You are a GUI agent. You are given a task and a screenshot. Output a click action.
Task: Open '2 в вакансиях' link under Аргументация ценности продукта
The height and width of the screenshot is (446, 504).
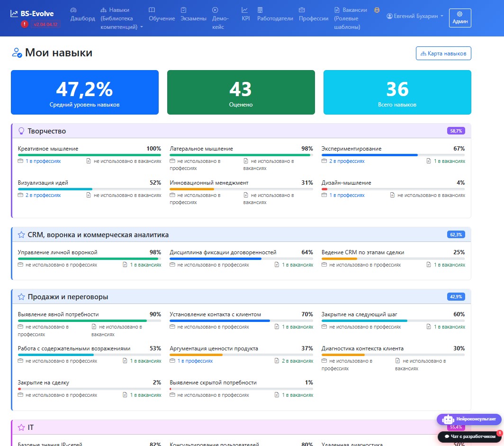click(x=297, y=361)
